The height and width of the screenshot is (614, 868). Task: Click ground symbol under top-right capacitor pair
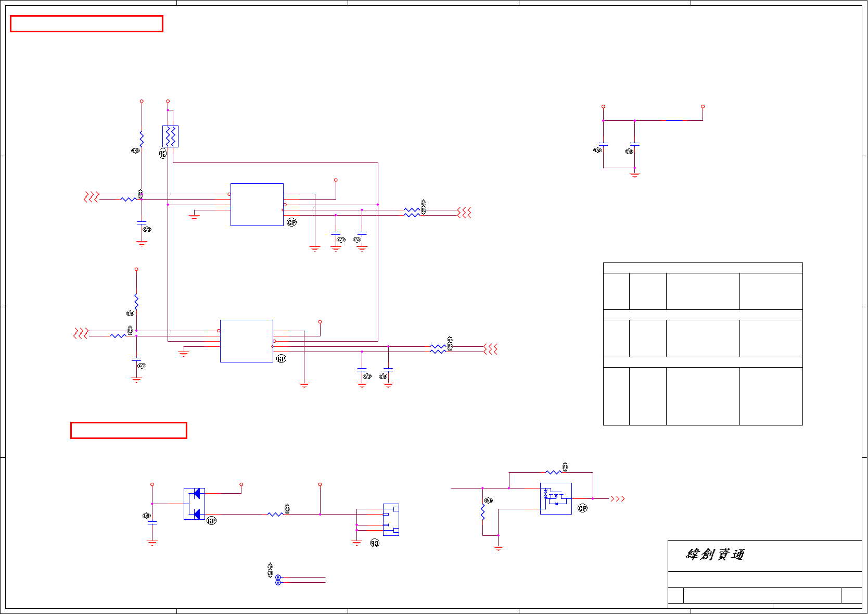coord(634,176)
